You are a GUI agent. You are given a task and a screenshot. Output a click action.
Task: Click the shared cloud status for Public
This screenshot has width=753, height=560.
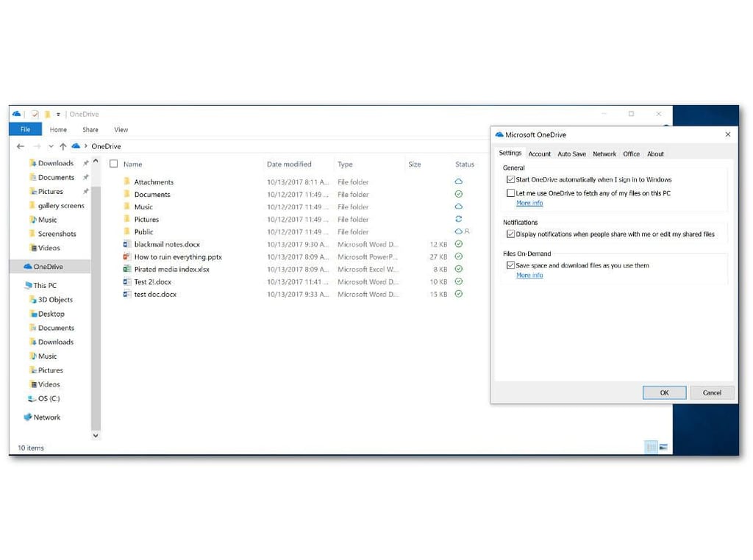[x=462, y=231]
